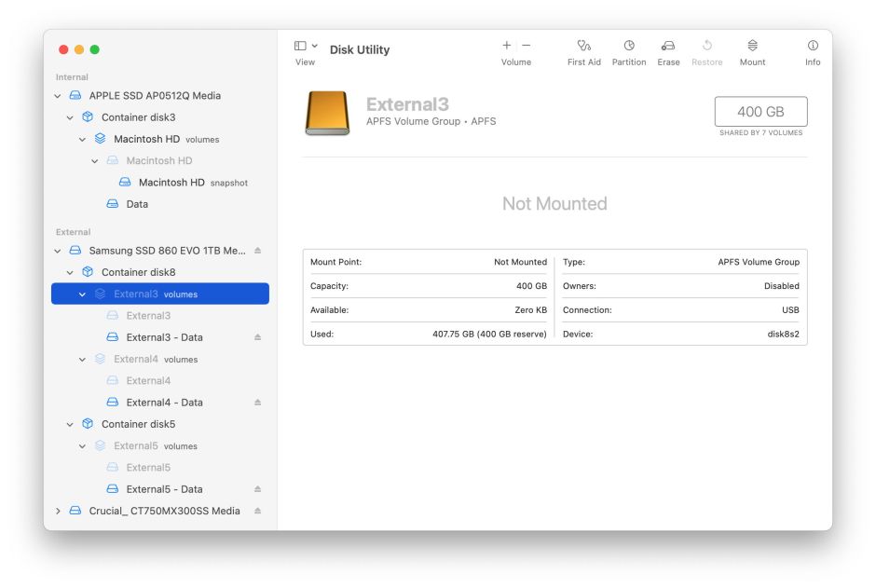Eject the Crucial CT750MX300SS disk
Screen dimensions: 876x588
click(x=258, y=511)
